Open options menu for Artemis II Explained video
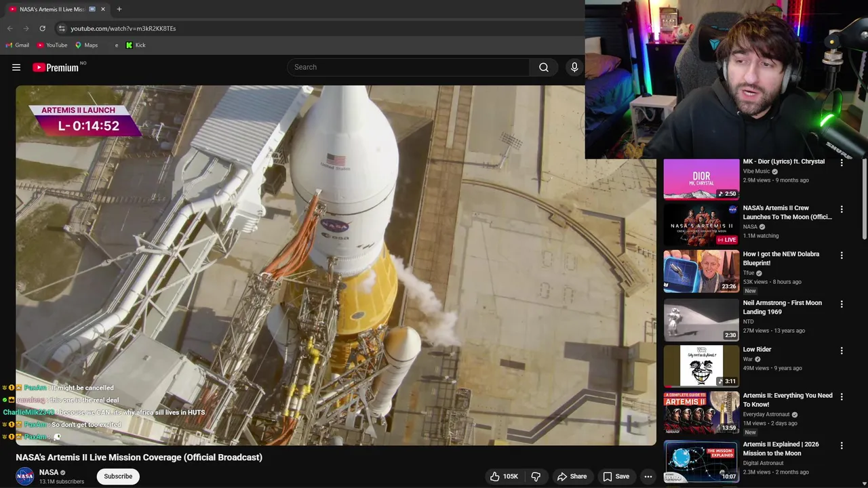The image size is (868, 488). (842, 445)
